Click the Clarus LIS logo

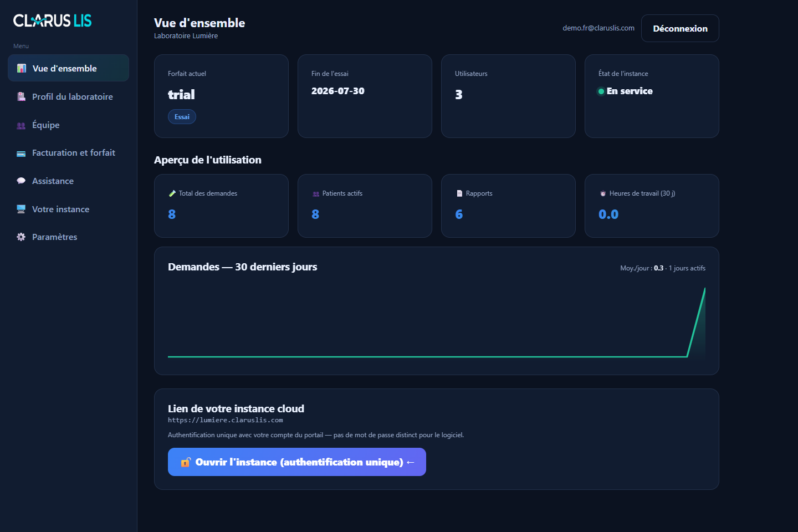pyautogui.click(x=53, y=21)
